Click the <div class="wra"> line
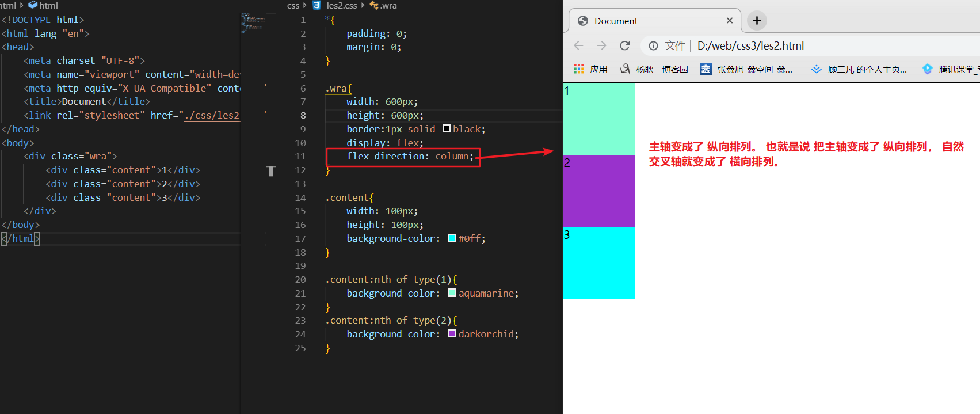Image resolution: width=980 pixels, height=414 pixels. click(x=70, y=156)
